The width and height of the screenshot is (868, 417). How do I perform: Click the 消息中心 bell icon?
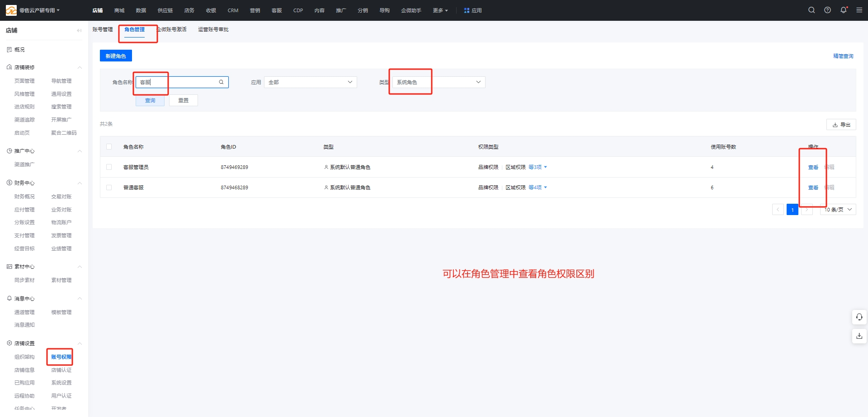9,299
